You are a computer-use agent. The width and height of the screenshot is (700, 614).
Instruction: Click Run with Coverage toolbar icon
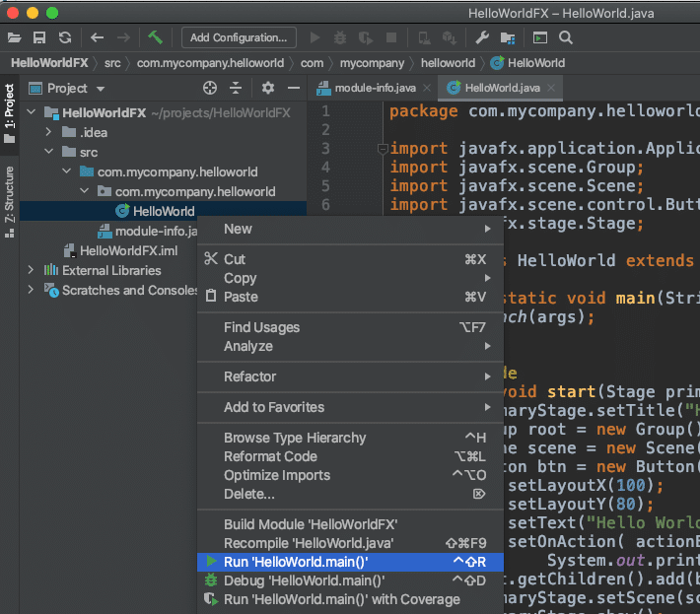pyautogui.click(x=366, y=37)
